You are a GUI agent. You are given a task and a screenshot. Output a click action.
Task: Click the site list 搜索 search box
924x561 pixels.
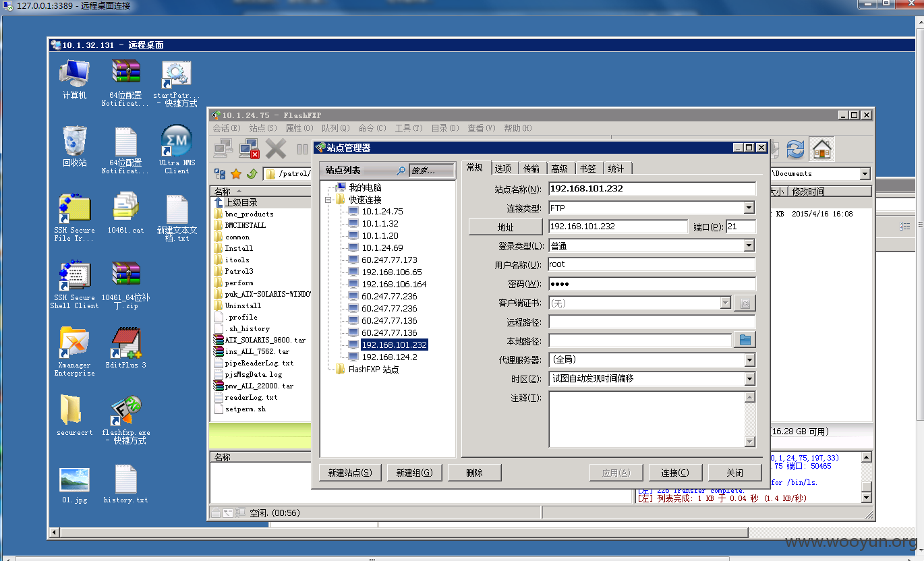coord(431,171)
